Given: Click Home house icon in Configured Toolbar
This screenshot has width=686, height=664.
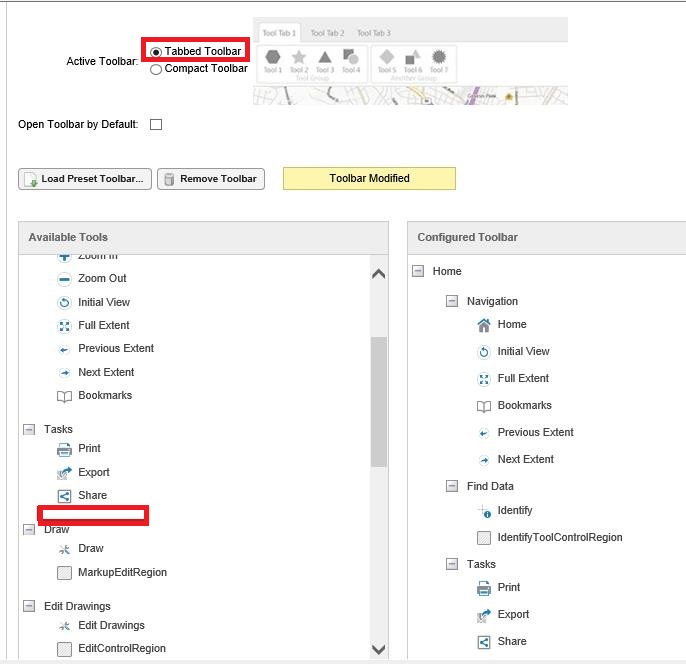Looking at the screenshot, I should click(x=484, y=325).
